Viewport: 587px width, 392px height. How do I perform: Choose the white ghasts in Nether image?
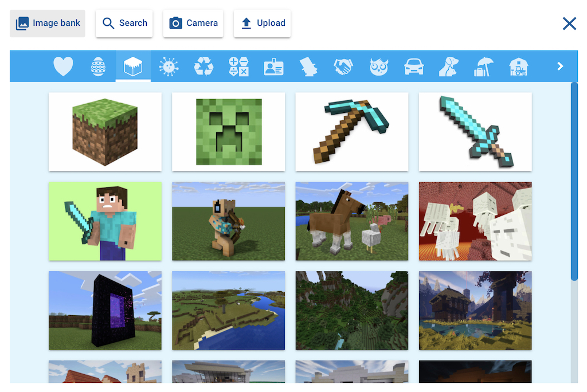475,221
